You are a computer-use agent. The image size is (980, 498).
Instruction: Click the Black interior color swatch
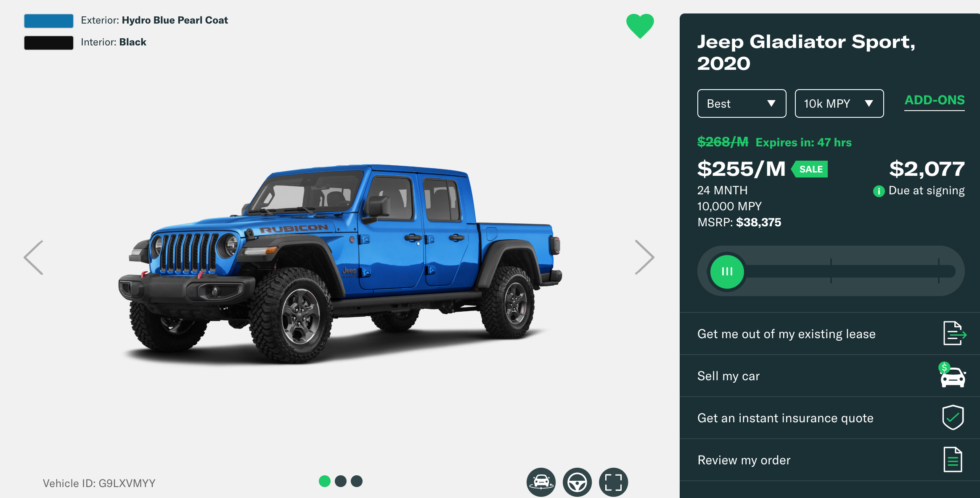click(x=49, y=42)
